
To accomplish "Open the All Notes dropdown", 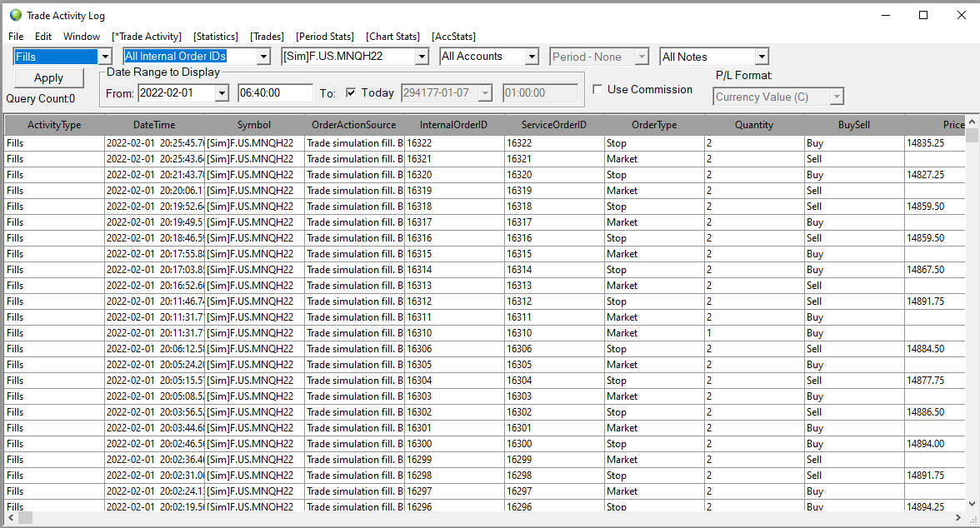I will point(761,57).
